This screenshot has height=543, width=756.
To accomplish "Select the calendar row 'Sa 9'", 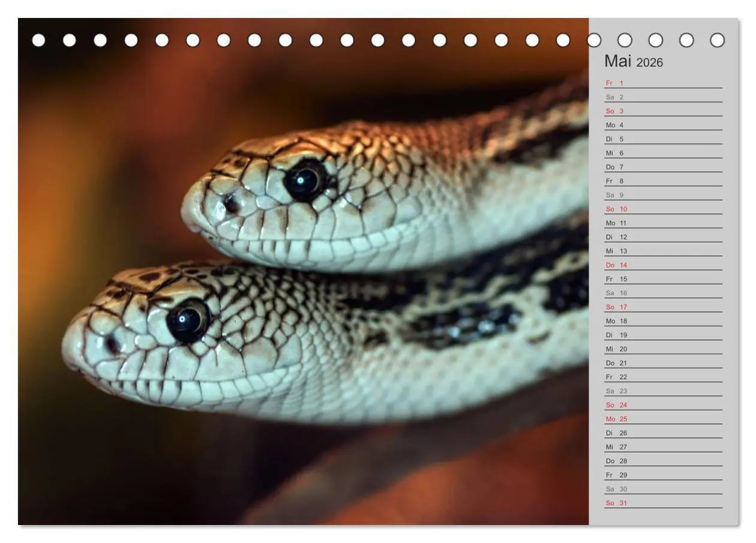I will (663, 195).
